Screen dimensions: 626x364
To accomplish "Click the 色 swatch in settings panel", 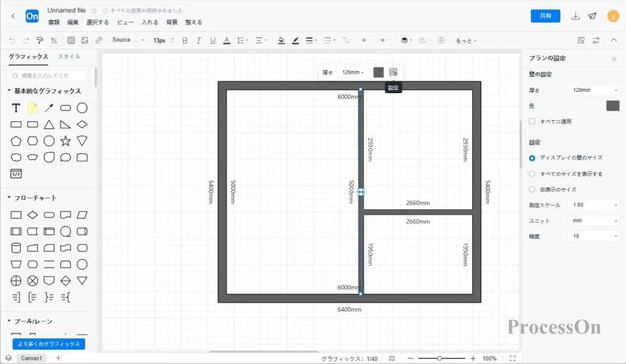I will click(x=613, y=106).
